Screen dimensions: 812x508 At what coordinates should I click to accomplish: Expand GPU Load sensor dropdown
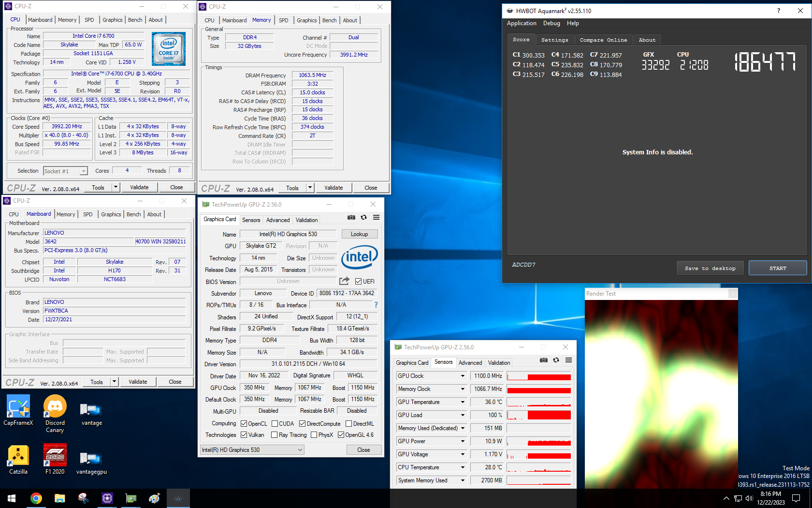(x=463, y=415)
